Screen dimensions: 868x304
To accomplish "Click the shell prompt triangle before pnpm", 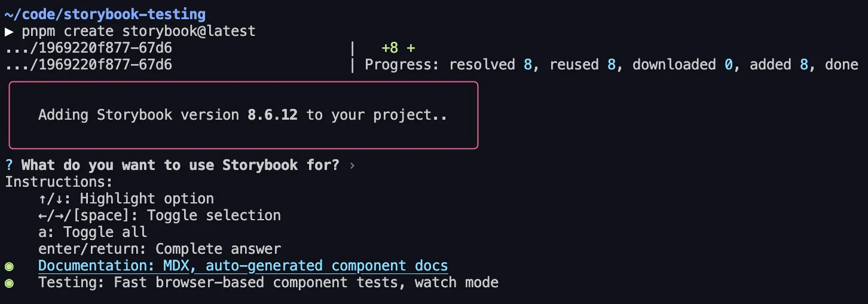I will pos(9,31).
